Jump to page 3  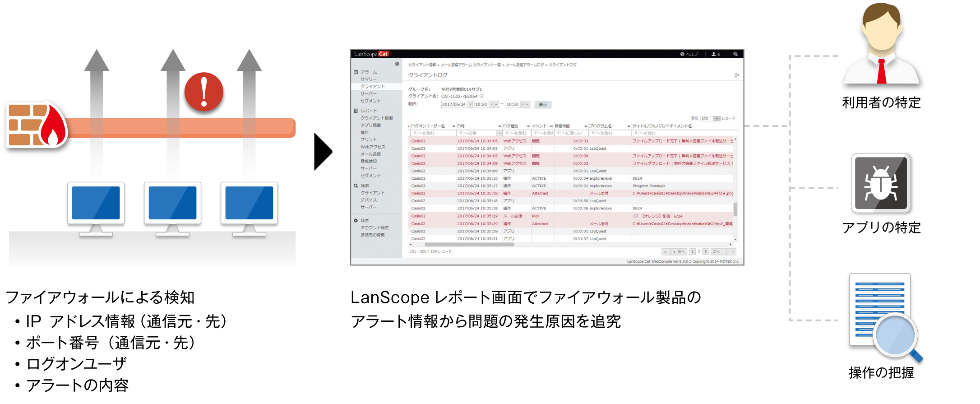[x=705, y=252]
